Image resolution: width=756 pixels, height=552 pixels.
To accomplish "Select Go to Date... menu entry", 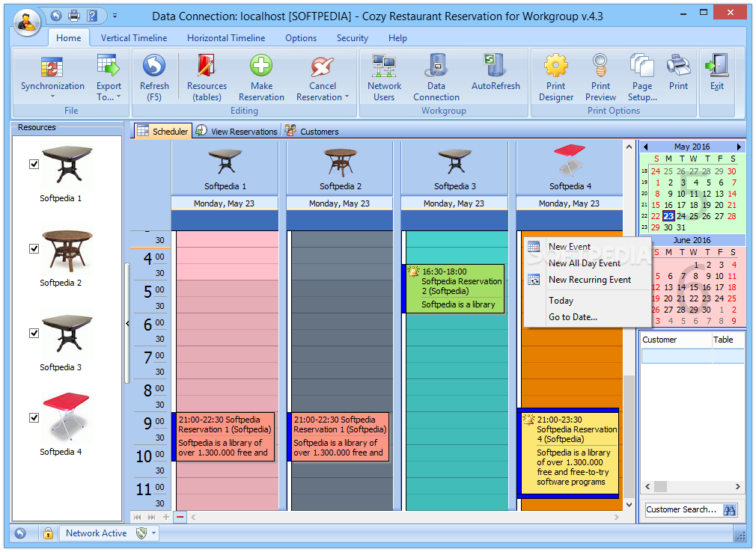I will point(588,317).
